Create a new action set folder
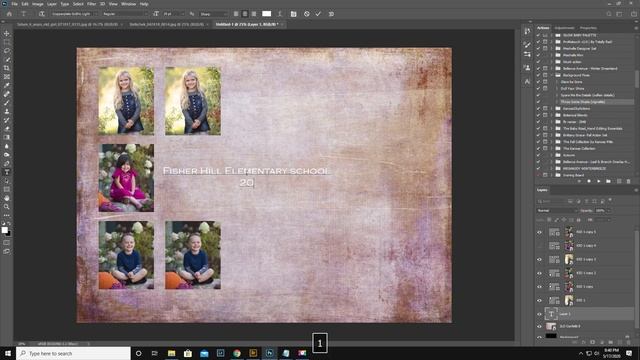The width and height of the screenshot is (640, 360). (609, 181)
